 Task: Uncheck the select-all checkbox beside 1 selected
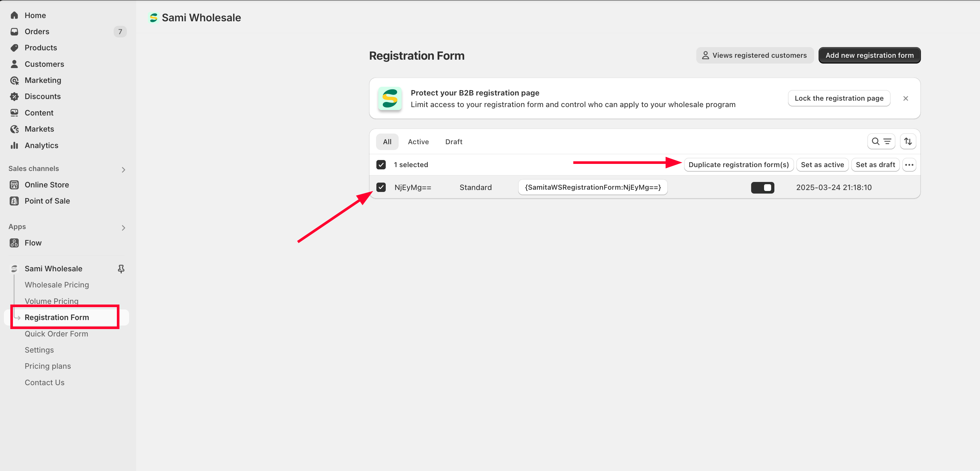pos(381,165)
